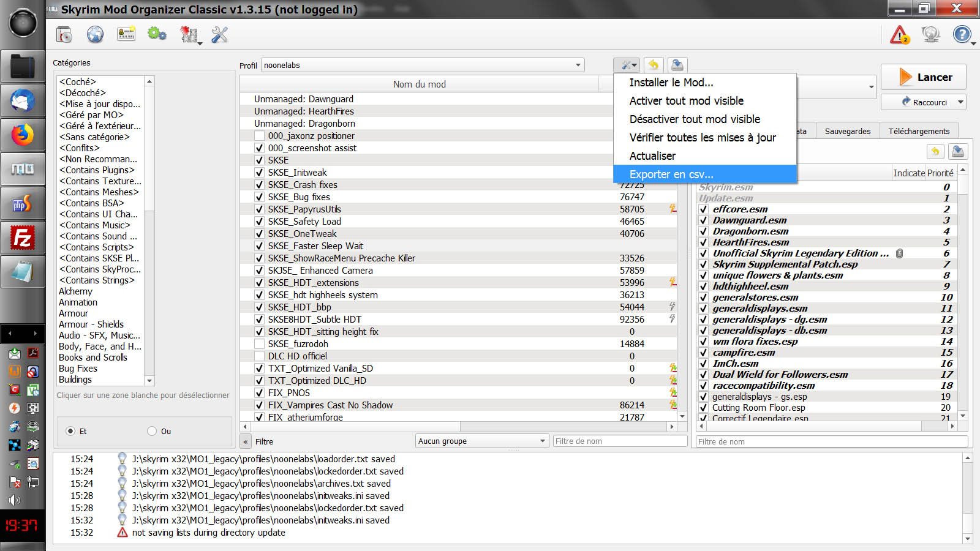Click the Lancer button
The image size is (980, 551).
(924, 77)
